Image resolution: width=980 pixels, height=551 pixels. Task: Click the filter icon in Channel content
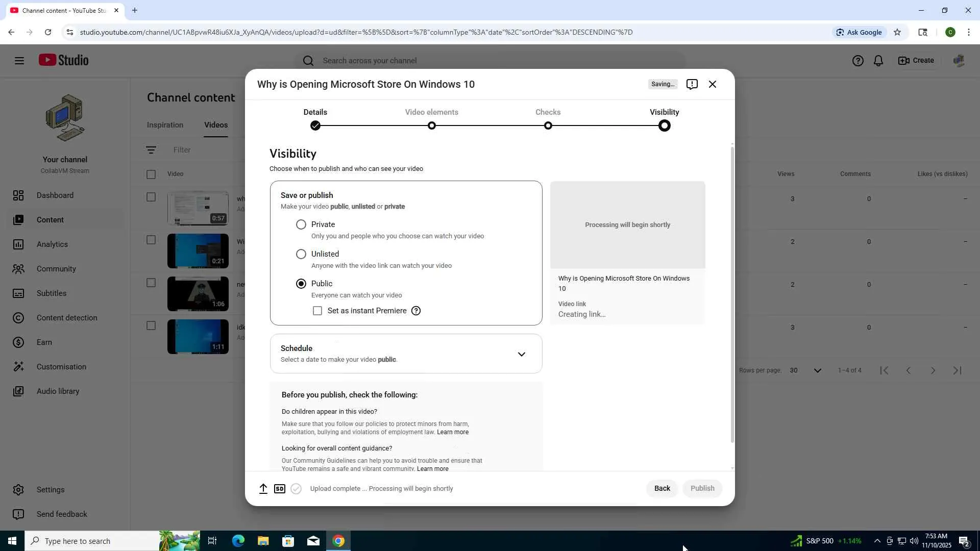click(x=151, y=150)
